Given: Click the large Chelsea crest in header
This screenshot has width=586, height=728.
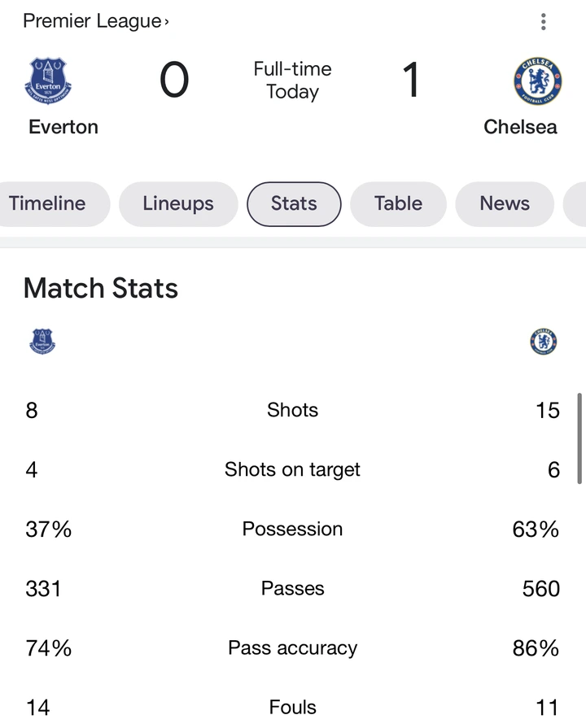Looking at the screenshot, I should 536,81.
